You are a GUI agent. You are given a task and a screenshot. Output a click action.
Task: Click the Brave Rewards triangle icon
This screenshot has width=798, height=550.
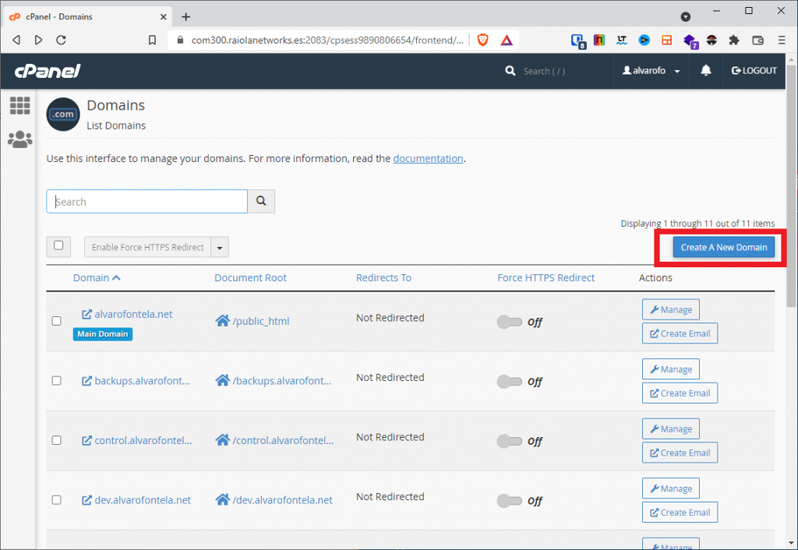(x=506, y=40)
